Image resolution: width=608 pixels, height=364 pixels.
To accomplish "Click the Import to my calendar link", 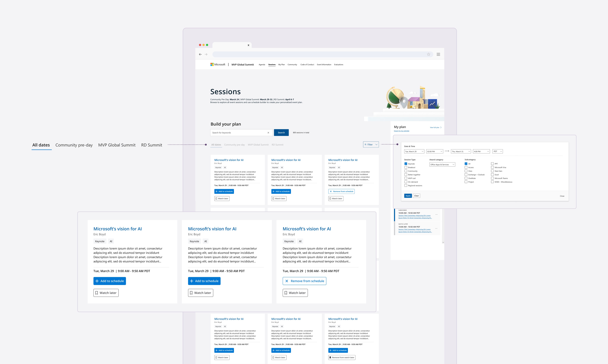I will [x=401, y=131].
